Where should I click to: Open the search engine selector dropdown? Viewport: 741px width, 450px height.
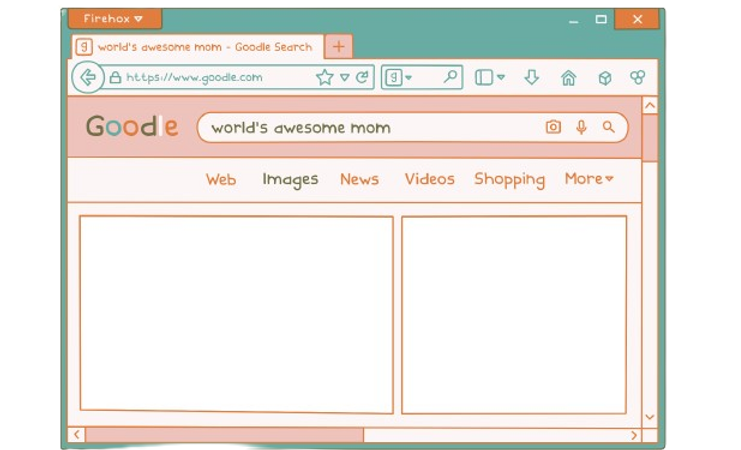click(x=399, y=77)
